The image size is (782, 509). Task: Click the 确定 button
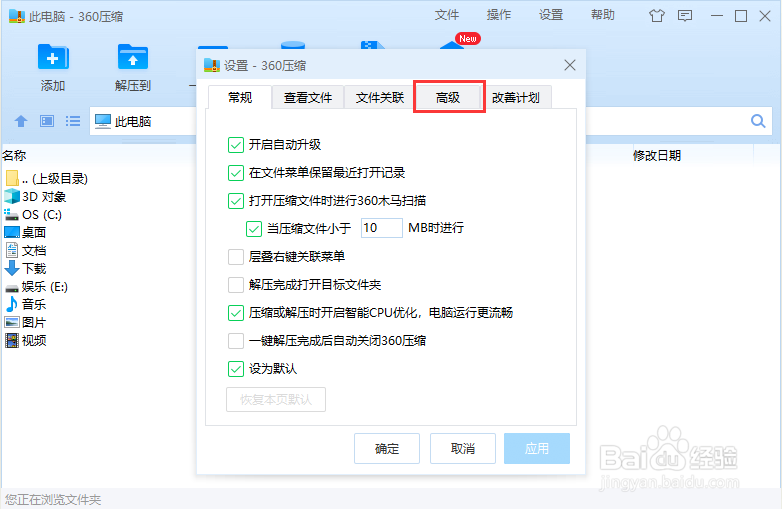coord(387,448)
